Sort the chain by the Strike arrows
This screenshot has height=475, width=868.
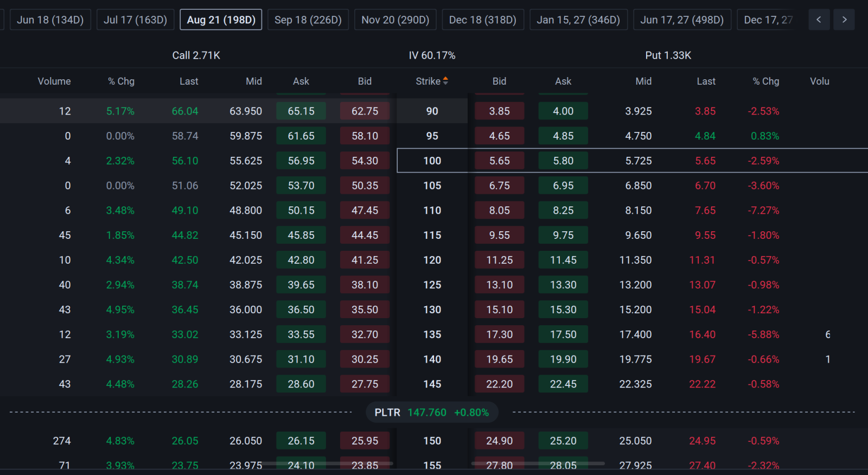(445, 81)
